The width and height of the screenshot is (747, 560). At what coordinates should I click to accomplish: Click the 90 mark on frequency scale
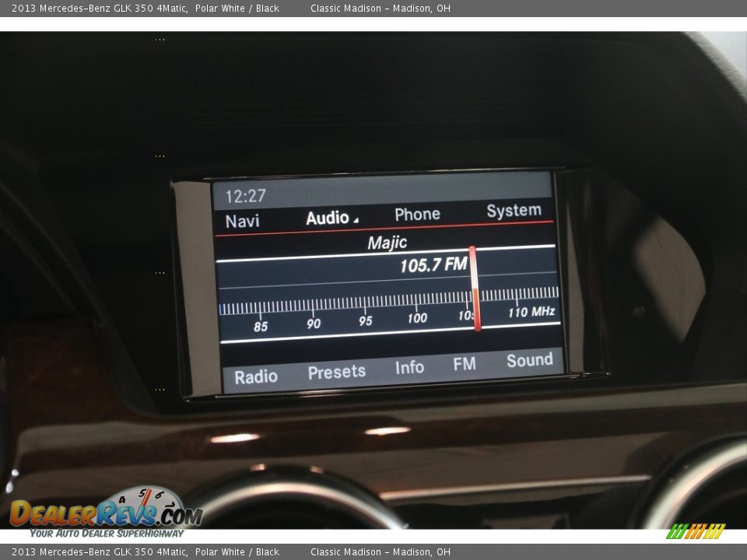click(x=314, y=324)
